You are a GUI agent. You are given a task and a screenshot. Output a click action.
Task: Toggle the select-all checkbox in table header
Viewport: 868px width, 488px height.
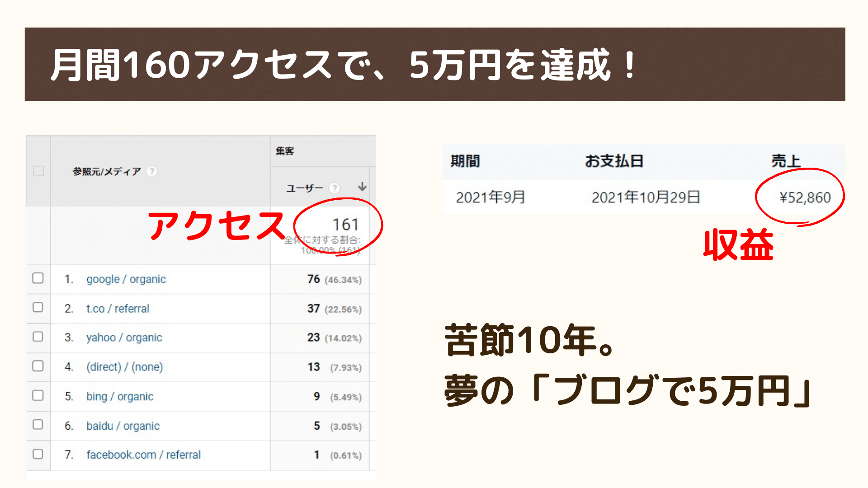tap(38, 171)
